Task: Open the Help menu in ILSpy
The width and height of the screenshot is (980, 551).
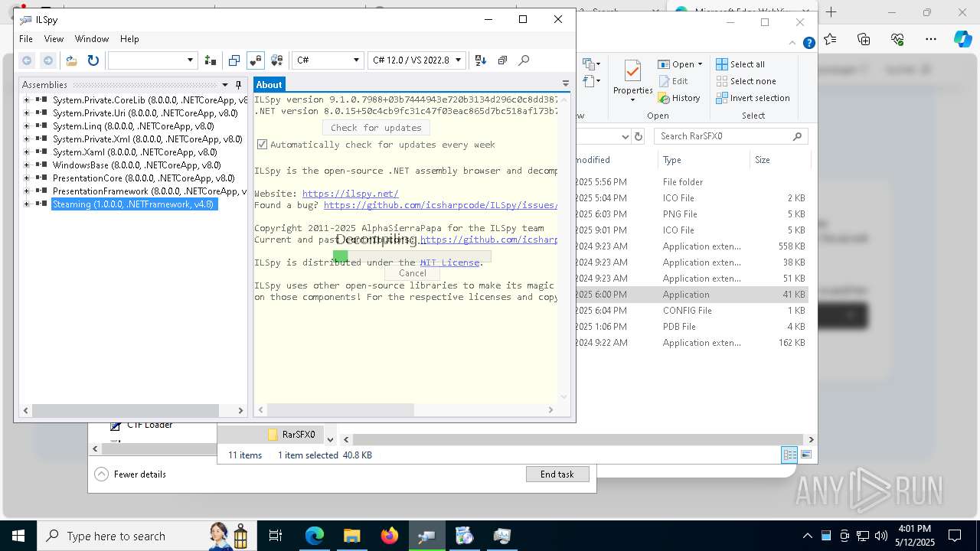Action: tap(129, 39)
